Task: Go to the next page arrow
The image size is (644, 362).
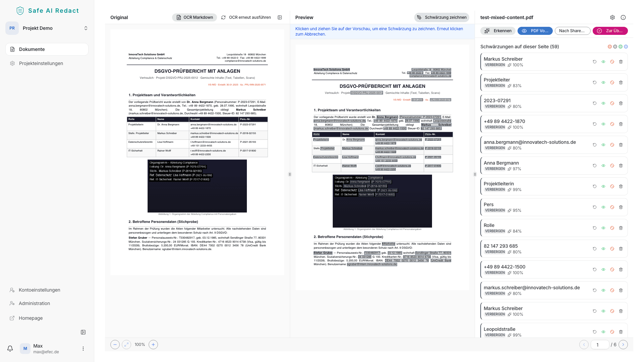Action: (x=623, y=345)
